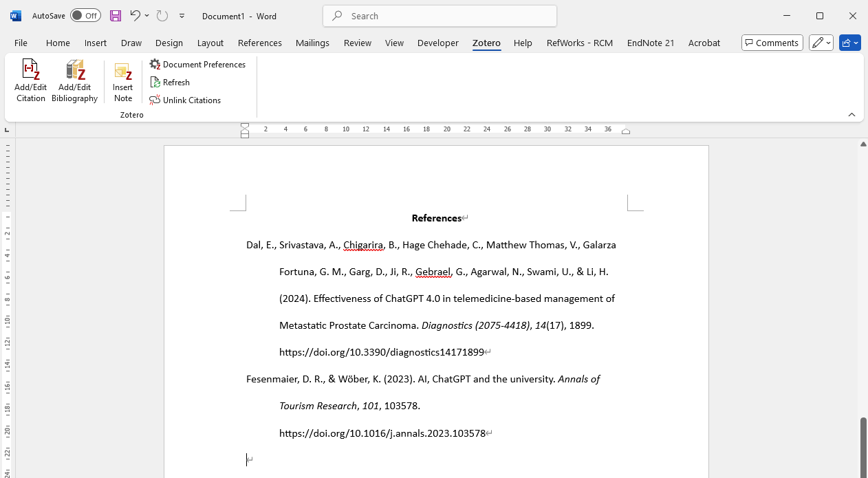Expand the Undo history dropdown arrow

coord(147,16)
